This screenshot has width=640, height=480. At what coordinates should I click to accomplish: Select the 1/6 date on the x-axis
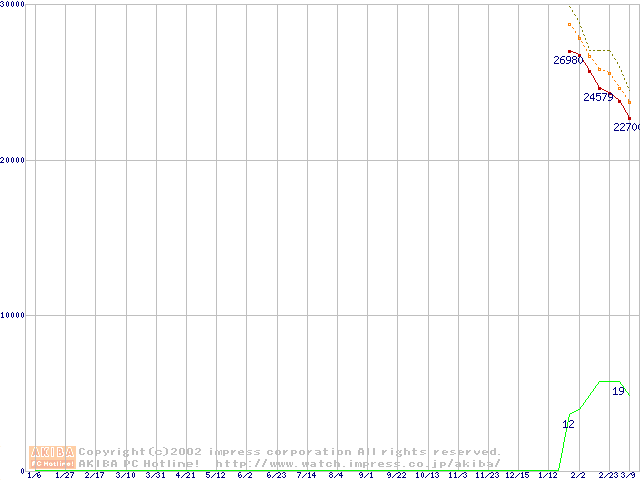(x=34, y=475)
